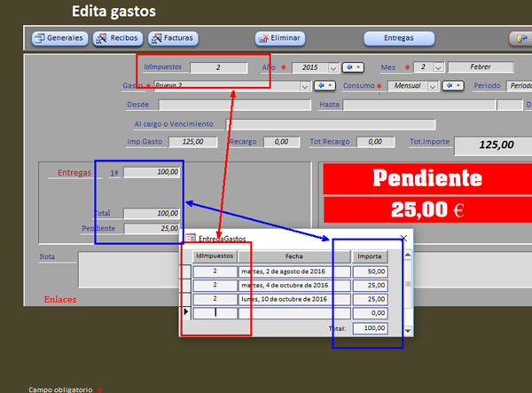Expand the Consumo dropdown arrow

[433, 86]
